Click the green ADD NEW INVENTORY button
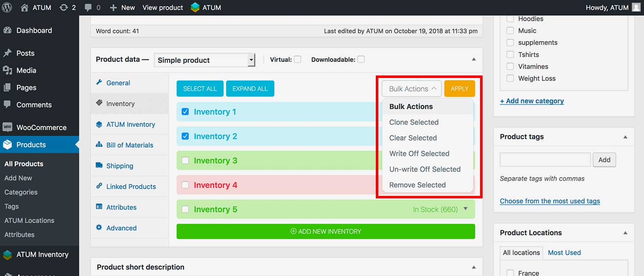The image size is (644, 276). tap(325, 231)
